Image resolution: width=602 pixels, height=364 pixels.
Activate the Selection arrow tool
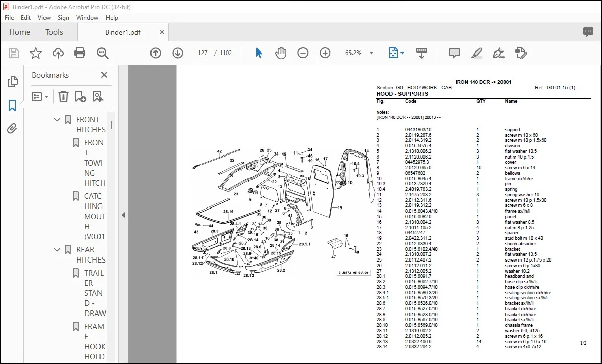tap(259, 53)
